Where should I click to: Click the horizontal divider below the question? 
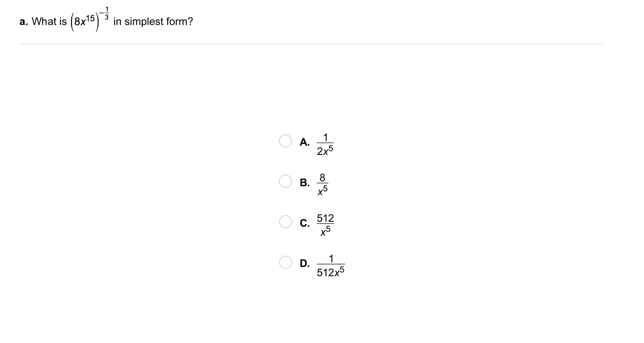[310, 44]
